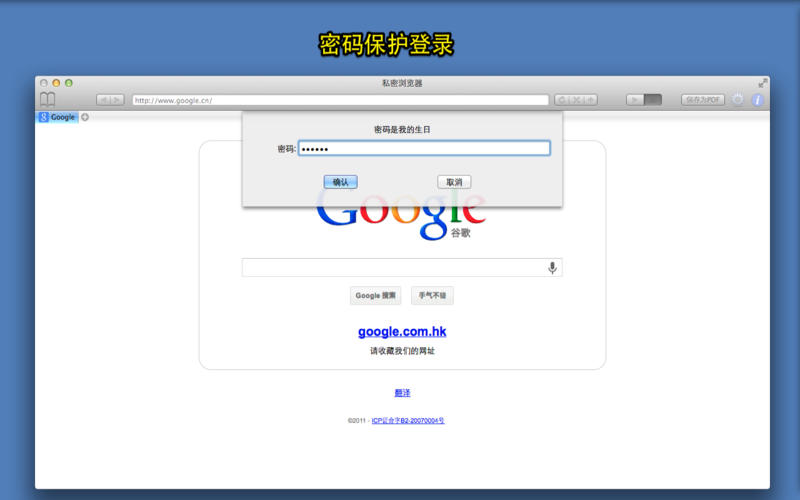This screenshot has width=800, height=500.
Task: Click the stop loading X icon
Action: click(x=576, y=100)
